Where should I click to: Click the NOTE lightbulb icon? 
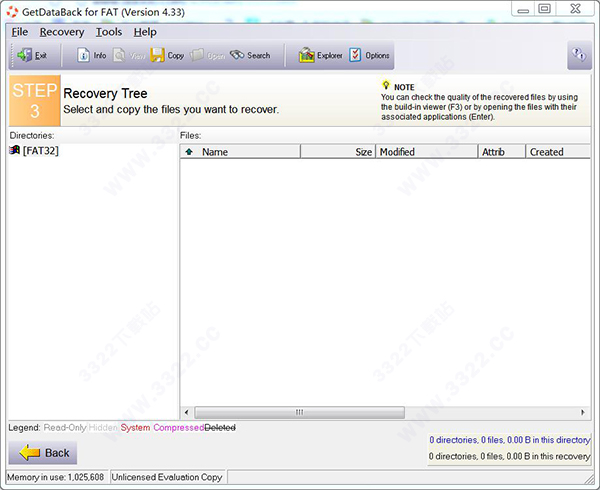click(x=386, y=85)
